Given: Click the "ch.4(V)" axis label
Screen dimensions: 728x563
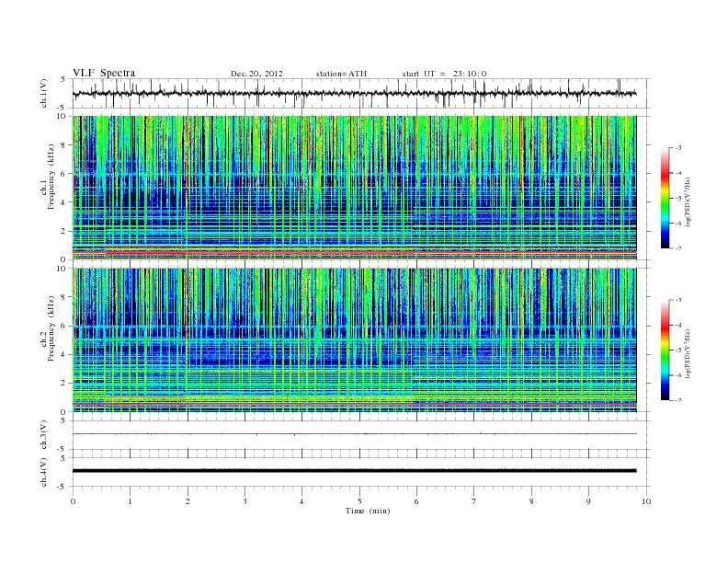Looking at the screenshot, I should (44, 472).
